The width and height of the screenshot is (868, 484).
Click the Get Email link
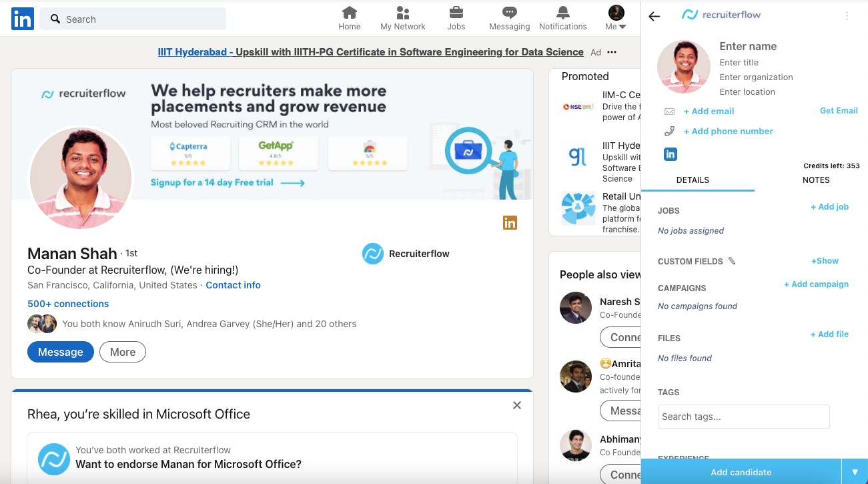tap(839, 110)
